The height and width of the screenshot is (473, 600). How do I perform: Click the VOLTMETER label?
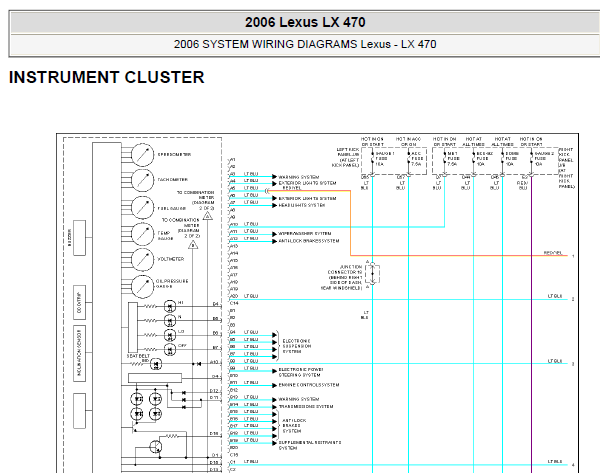171,259
